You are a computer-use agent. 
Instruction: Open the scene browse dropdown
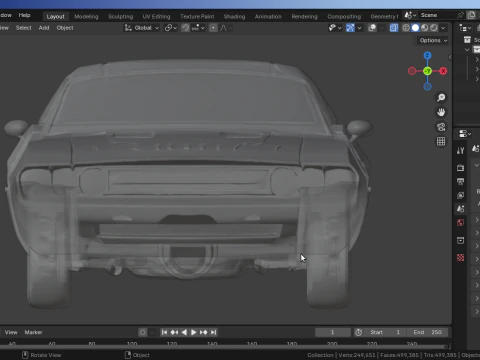click(x=410, y=15)
